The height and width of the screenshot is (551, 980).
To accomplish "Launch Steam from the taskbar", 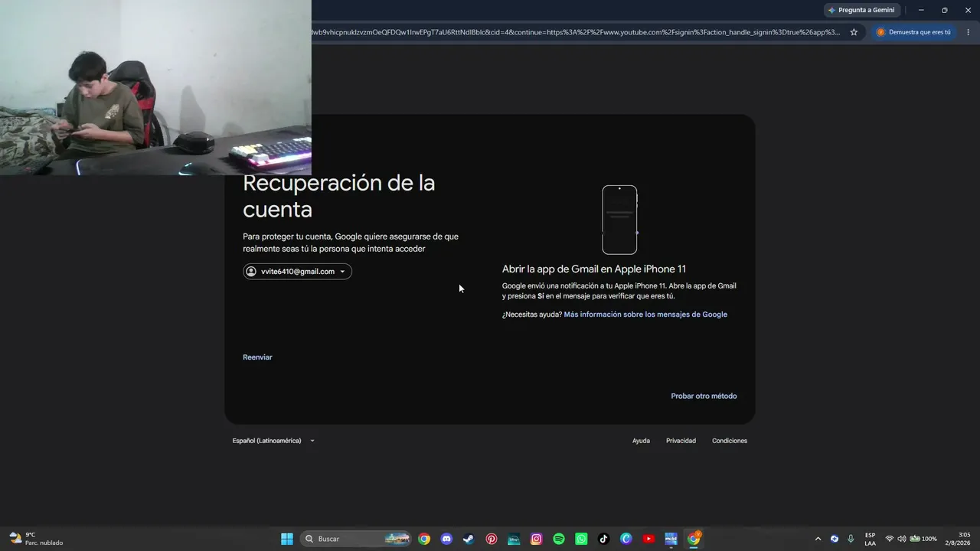I will (469, 539).
